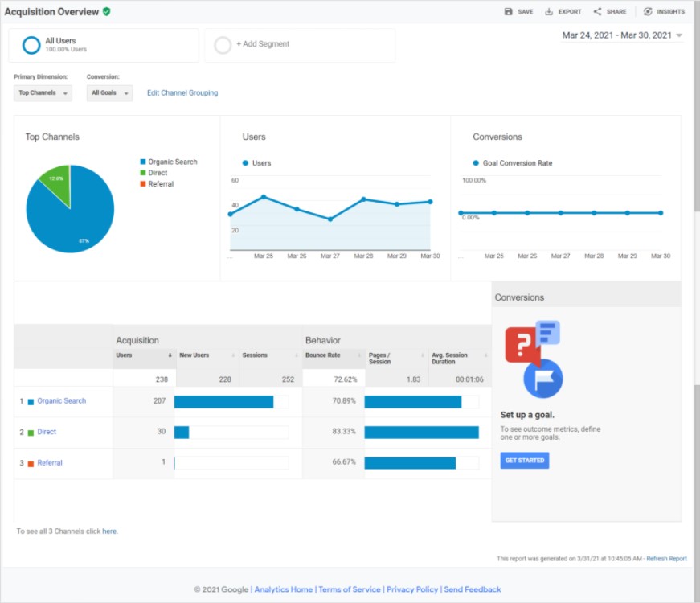
Task: Click the green verified badge beside Acquisition Overview
Action: point(107,12)
